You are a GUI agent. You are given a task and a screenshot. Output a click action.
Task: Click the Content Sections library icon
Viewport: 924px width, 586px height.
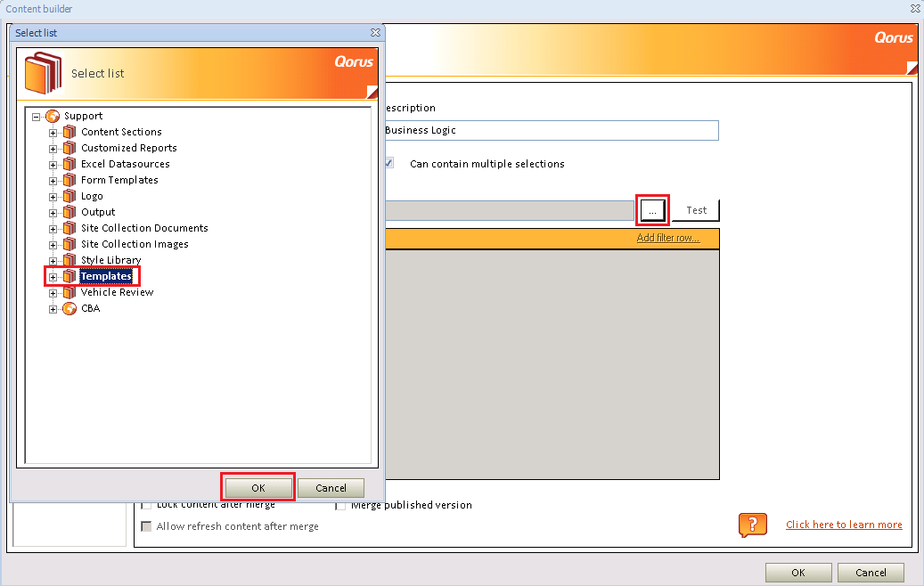click(70, 132)
